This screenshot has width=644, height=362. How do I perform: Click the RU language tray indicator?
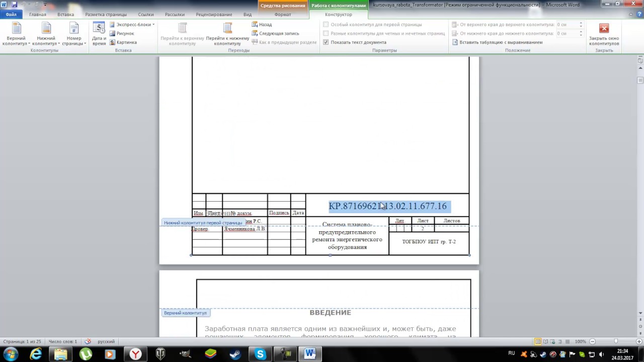512,353
